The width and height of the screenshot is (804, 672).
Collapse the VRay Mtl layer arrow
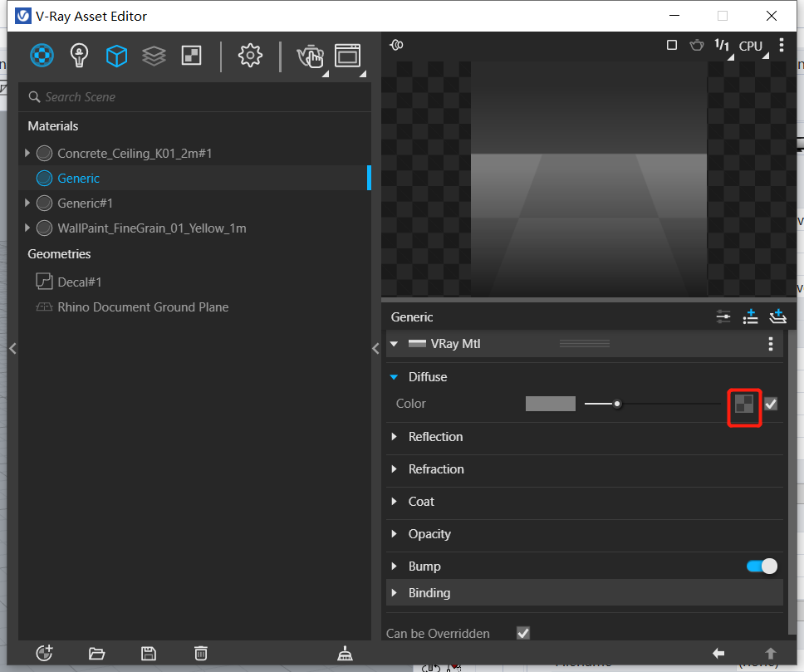click(x=394, y=344)
